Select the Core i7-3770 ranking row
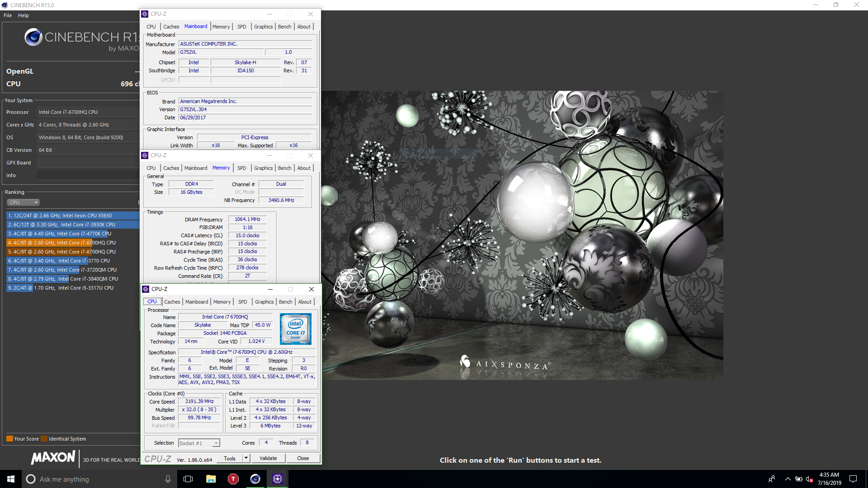The width and height of the screenshot is (868, 488). pyautogui.click(x=73, y=261)
